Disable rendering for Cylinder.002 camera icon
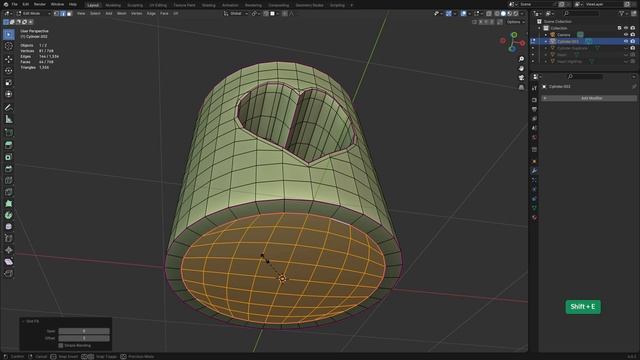The image size is (640, 360). click(x=633, y=41)
